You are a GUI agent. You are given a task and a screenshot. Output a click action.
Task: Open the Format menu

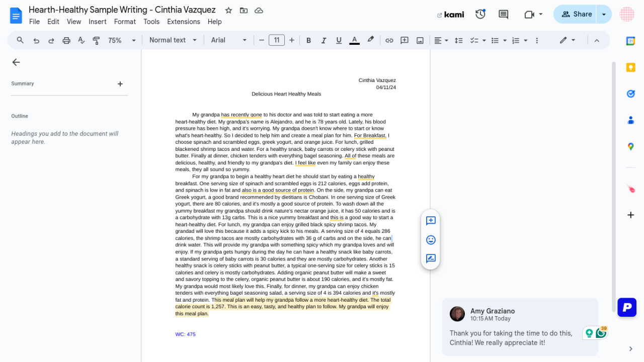pos(125,22)
